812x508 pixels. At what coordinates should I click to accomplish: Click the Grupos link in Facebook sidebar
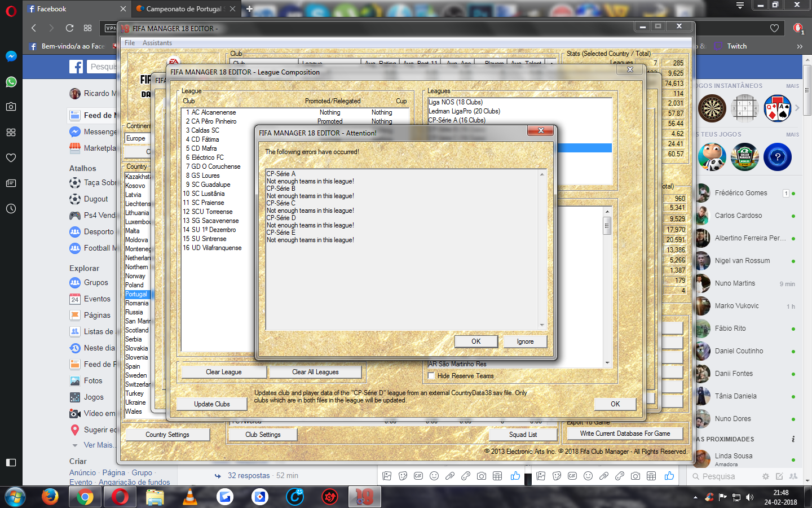tap(96, 282)
